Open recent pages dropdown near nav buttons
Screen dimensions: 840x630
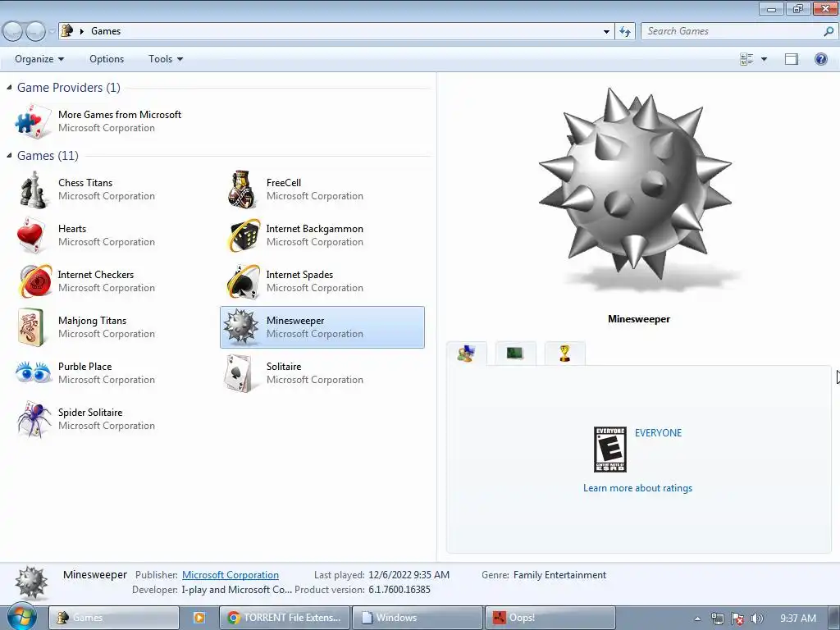click(52, 32)
